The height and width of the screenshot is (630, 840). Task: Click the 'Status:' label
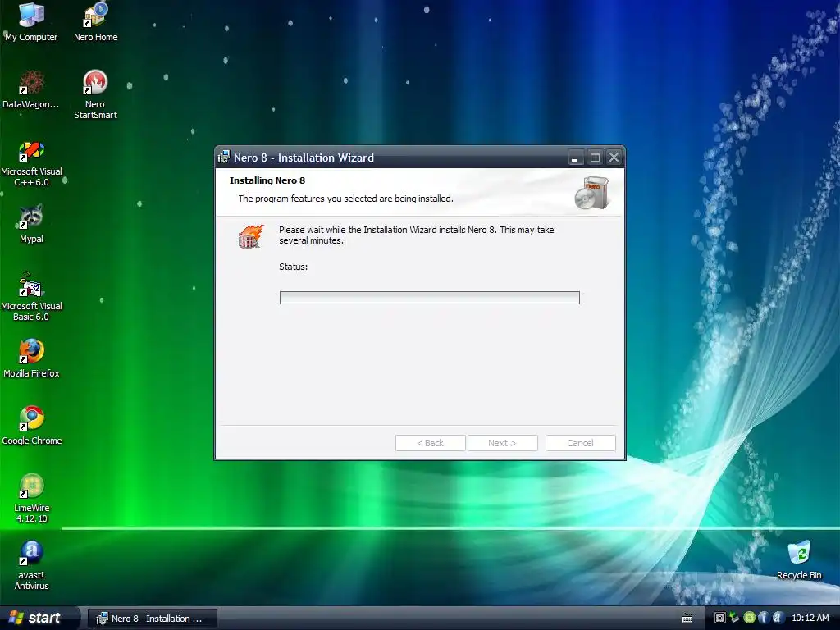(293, 267)
